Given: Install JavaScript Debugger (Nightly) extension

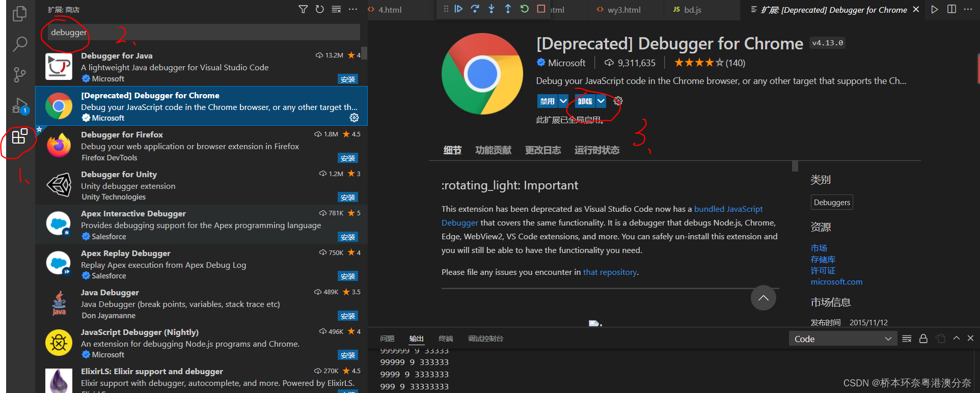Looking at the screenshot, I should pos(348,355).
